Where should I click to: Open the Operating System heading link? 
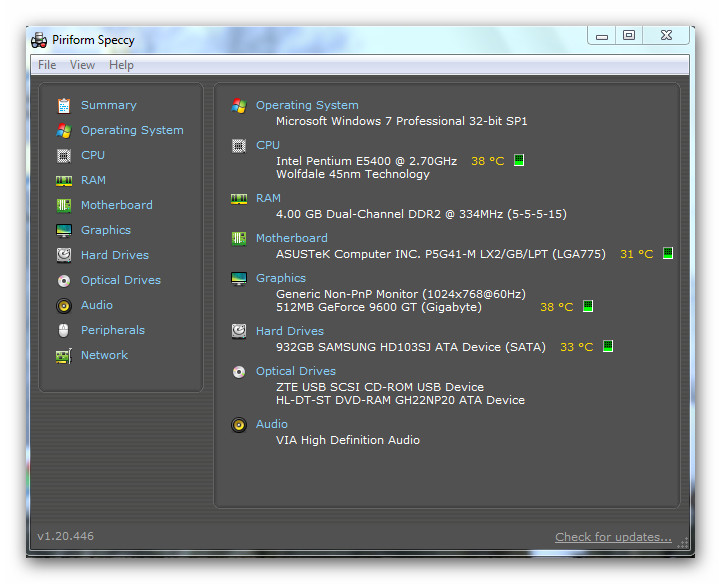tap(307, 105)
